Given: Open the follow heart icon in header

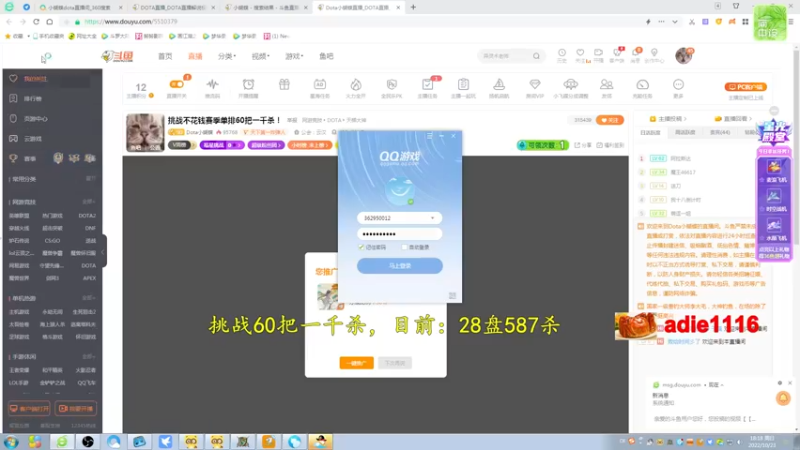Looking at the screenshot, I should 580,53.
